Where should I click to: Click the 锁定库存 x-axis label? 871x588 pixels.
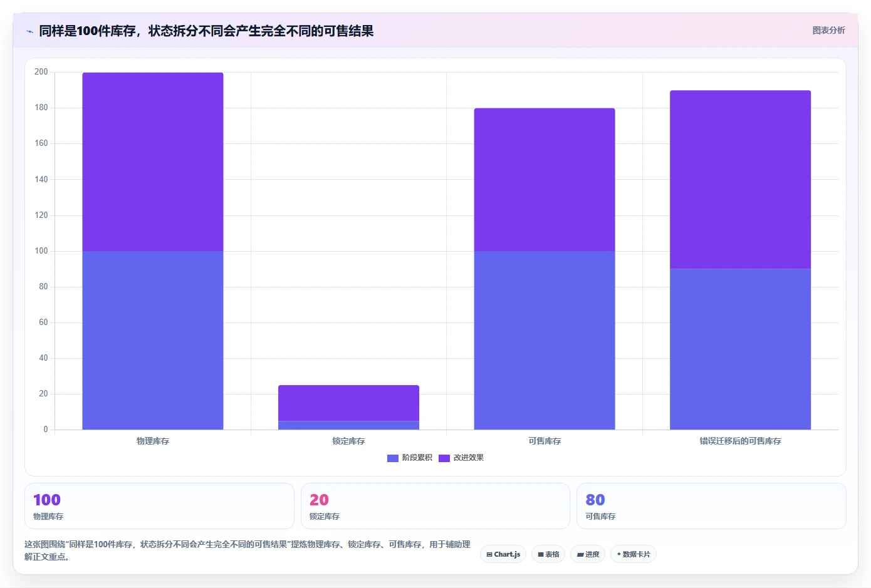348,441
